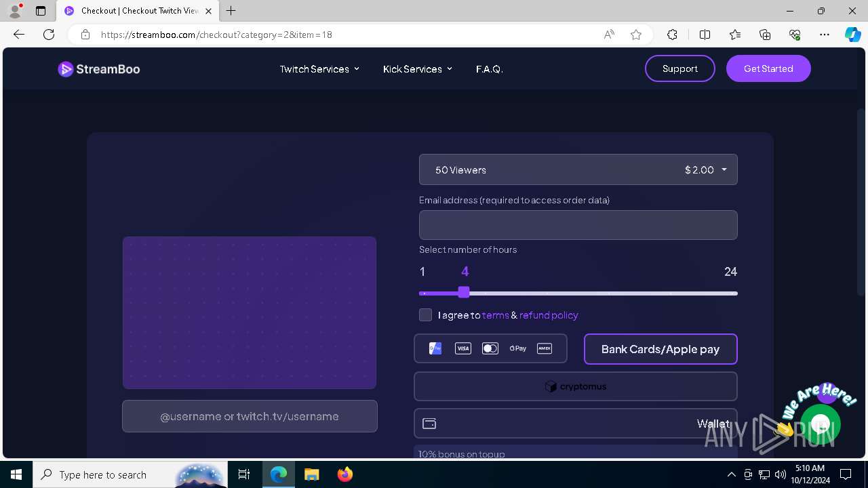Click the wallet icon
This screenshot has width=868, height=488.
point(429,424)
